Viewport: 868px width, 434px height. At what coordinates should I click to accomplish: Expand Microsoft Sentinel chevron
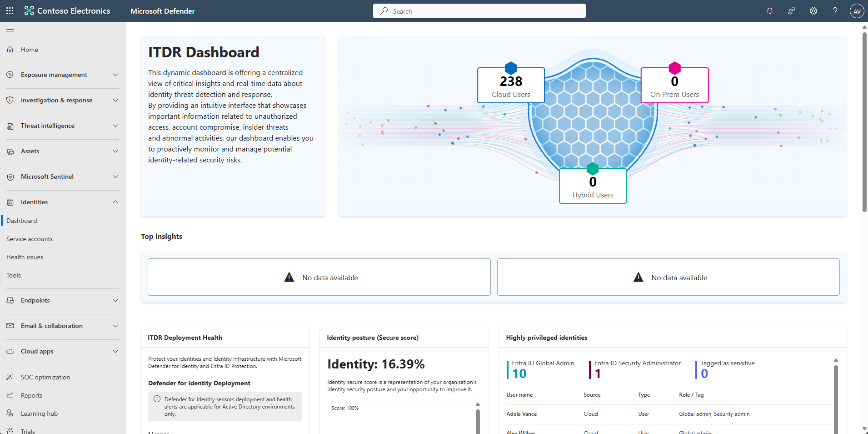pos(115,177)
